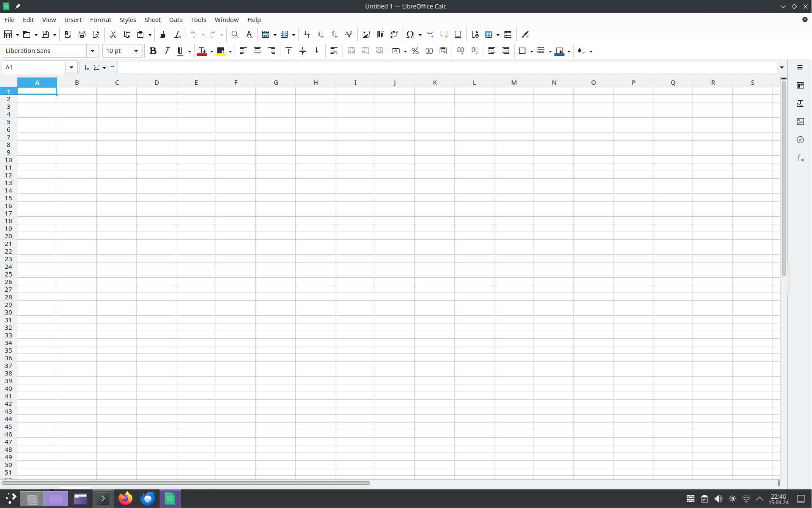Open the Sheet menu
Image resolution: width=812 pixels, height=508 pixels.
click(x=152, y=20)
